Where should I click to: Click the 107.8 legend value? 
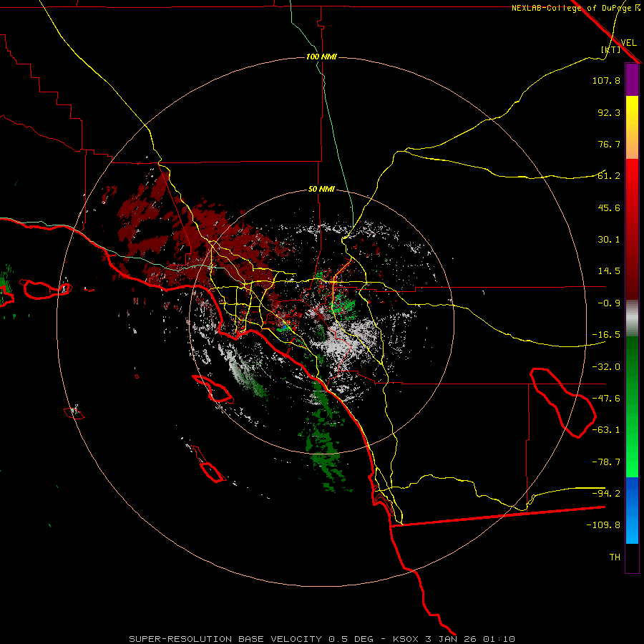tap(606, 80)
